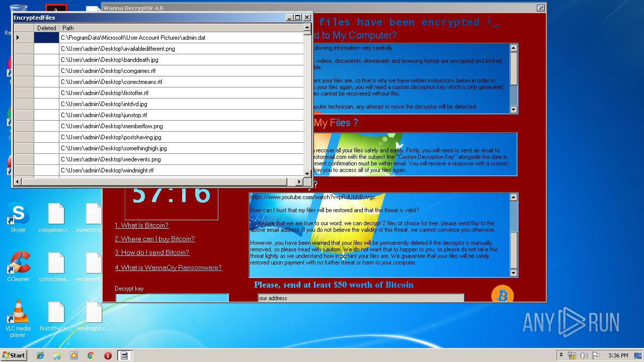The height and width of the screenshot is (362, 644).
Task: Select the admin.dat path row
Action: (181, 38)
